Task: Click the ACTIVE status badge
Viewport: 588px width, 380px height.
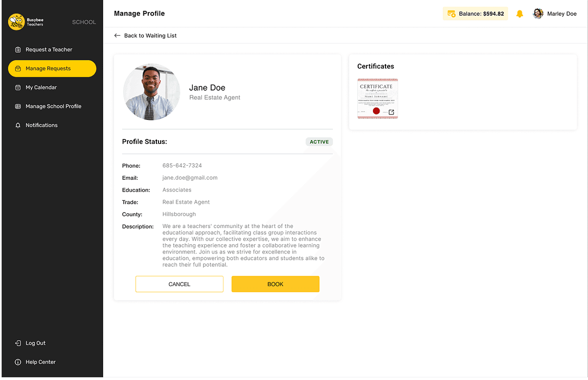Action: 319,142
